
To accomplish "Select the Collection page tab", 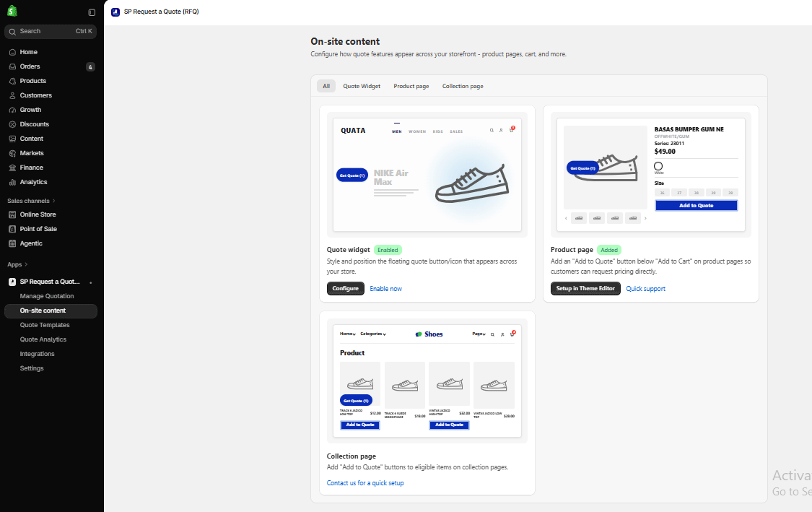I will (x=463, y=87).
